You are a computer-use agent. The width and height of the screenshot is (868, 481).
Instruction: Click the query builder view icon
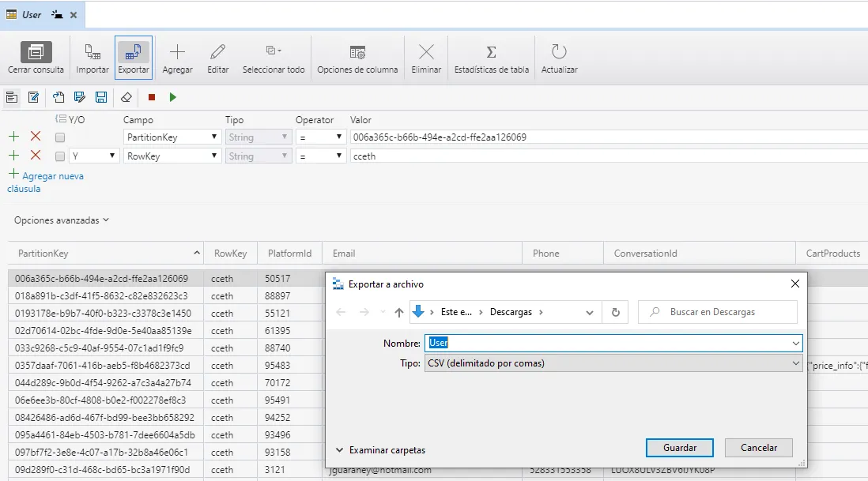click(12, 97)
